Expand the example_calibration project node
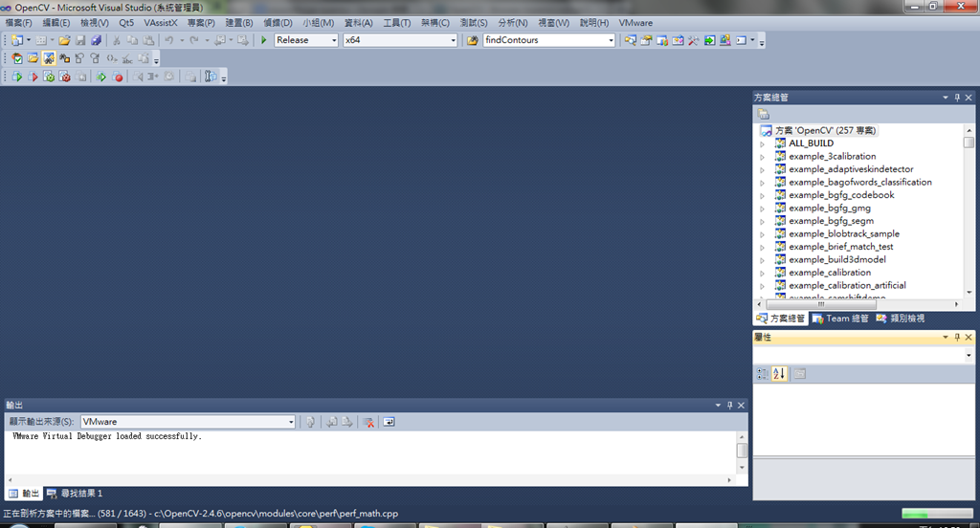Screen dimensions: 980x528 [x=762, y=273]
